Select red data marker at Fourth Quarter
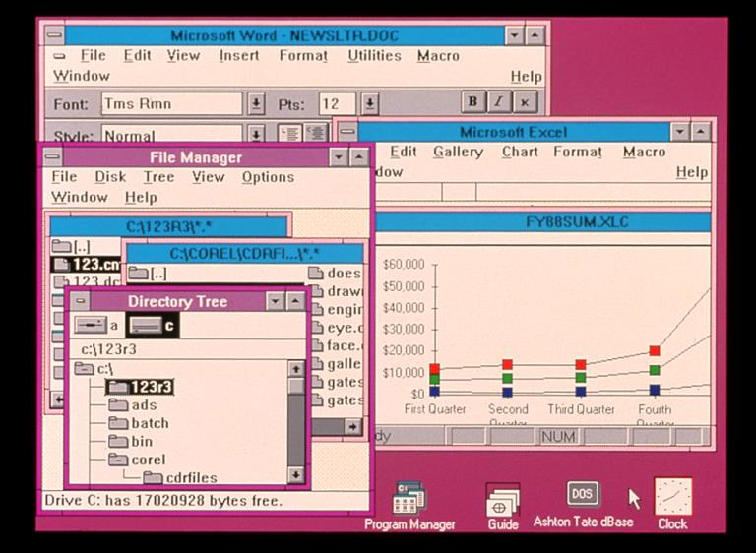Viewport: 756px width, 553px height. pyautogui.click(x=655, y=351)
